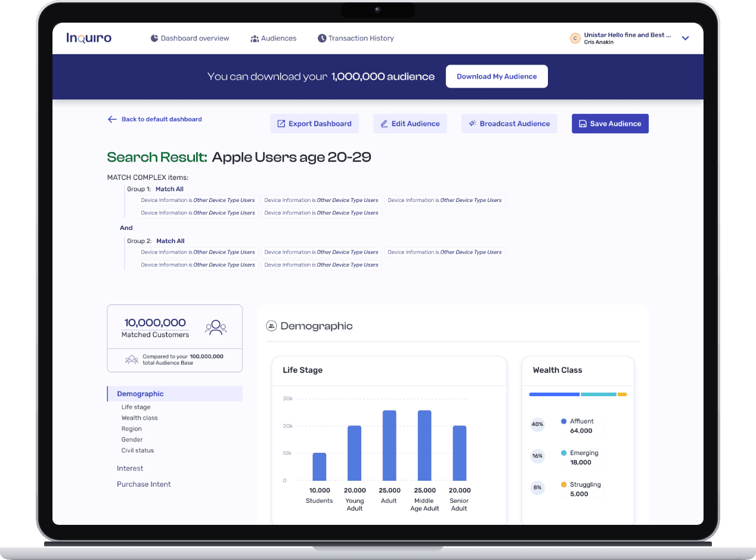756x560 pixels.
Task: Click 'Unistar Hello fine and Best' account name
Action: (628, 35)
